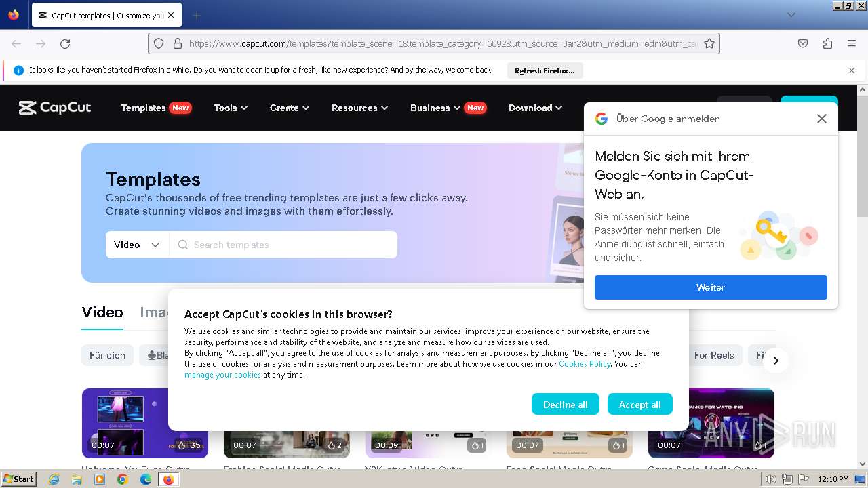Go back with the browser back arrow

tap(16, 43)
